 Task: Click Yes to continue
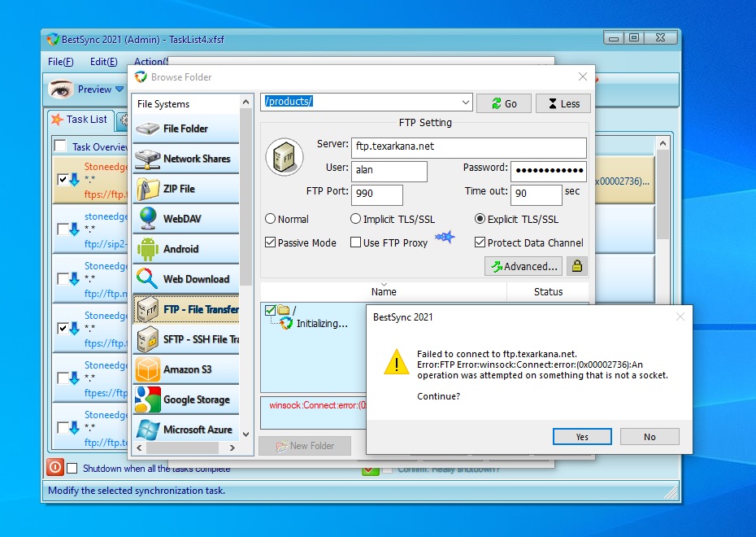[x=582, y=437]
